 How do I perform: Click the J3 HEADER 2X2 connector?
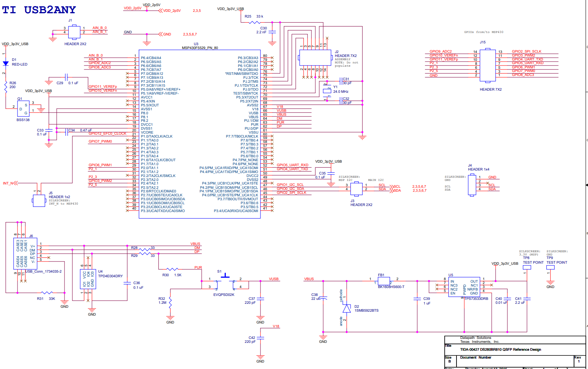point(356,188)
